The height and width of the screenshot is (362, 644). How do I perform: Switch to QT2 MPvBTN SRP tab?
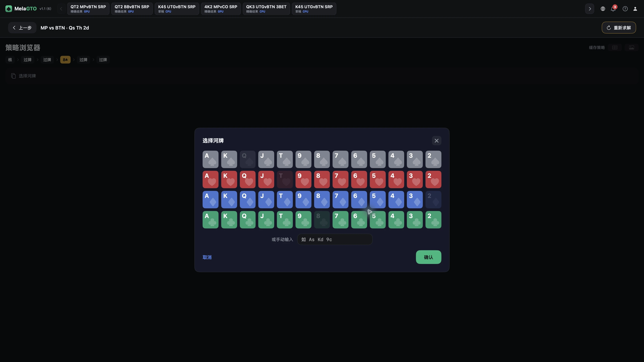[88, 9]
